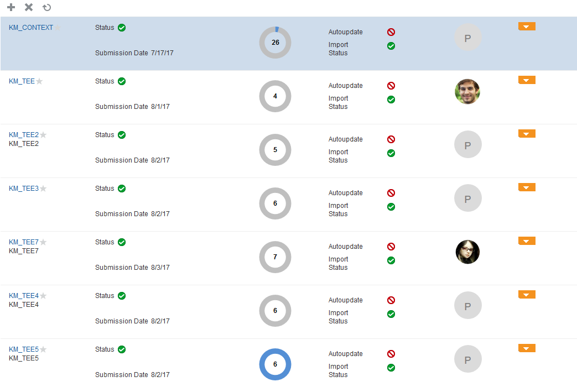Click the delete (X) toolbar icon

pyautogui.click(x=29, y=7)
